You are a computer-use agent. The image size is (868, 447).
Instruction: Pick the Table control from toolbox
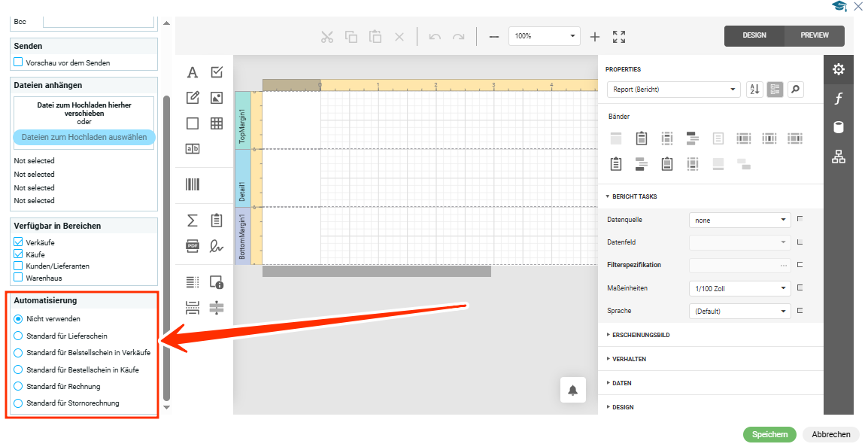tap(217, 123)
